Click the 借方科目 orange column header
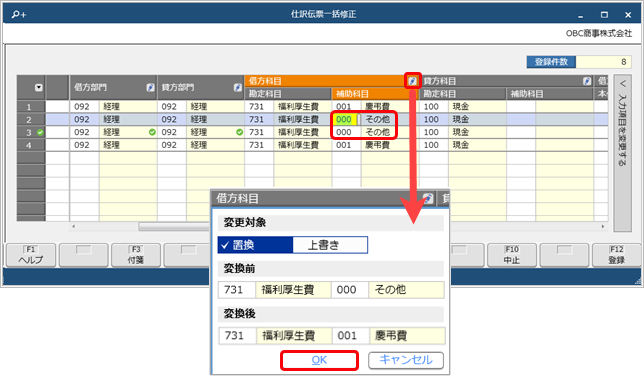The image size is (644, 376). (331, 81)
